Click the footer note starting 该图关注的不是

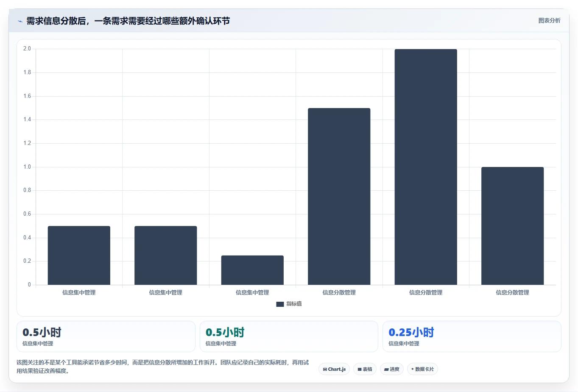(162, 367)
